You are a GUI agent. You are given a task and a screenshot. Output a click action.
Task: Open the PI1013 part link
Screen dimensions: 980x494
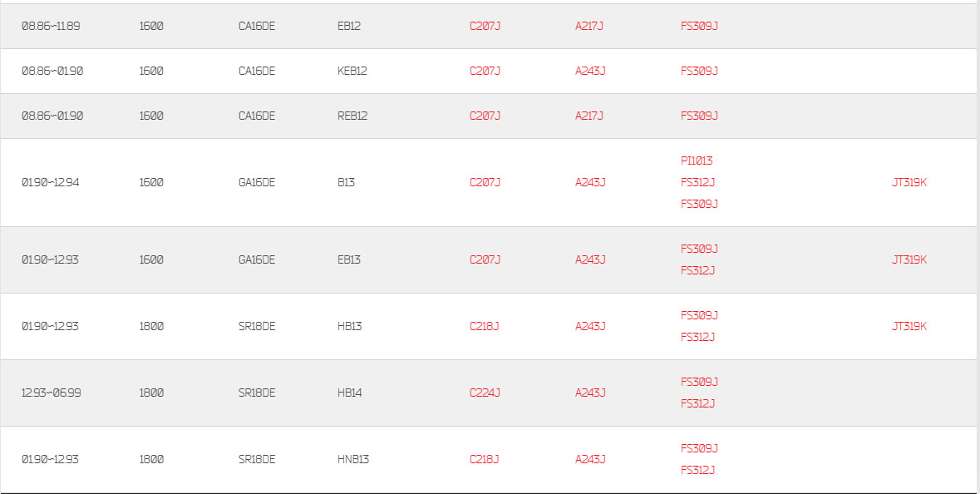click(x=697, y=161)
